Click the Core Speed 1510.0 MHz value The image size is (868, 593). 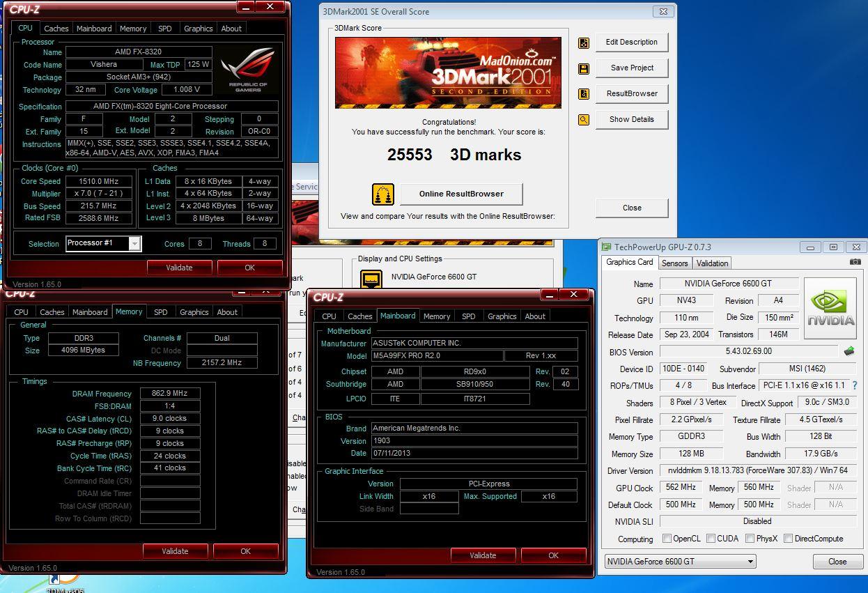pyautogui.click(x=99, y=181)
